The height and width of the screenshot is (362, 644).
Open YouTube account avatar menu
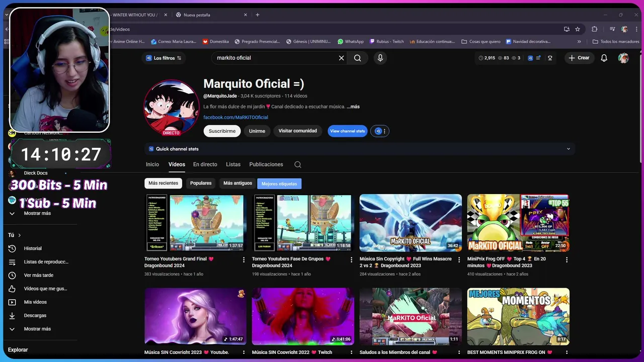point(623,58)
